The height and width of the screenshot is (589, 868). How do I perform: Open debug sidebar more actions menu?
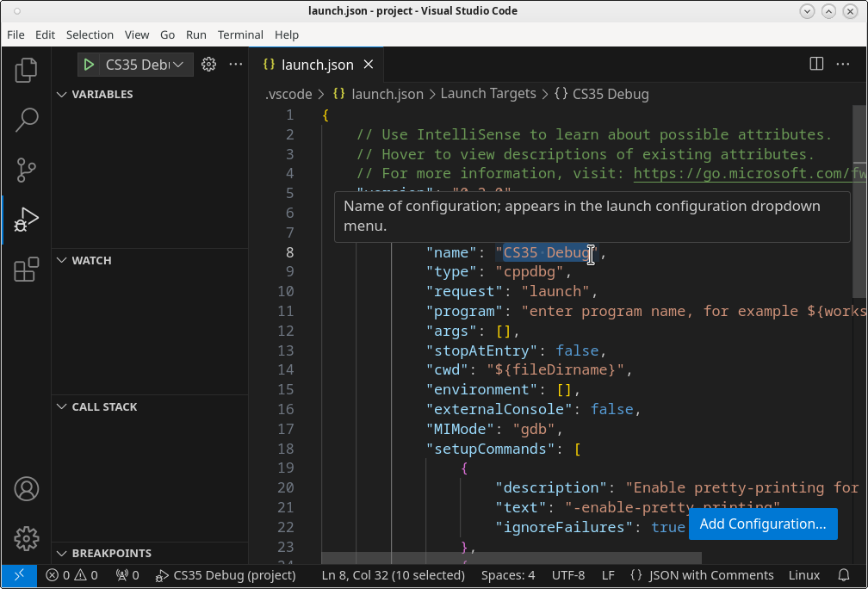pyautogui.click(x=236, y=65)
